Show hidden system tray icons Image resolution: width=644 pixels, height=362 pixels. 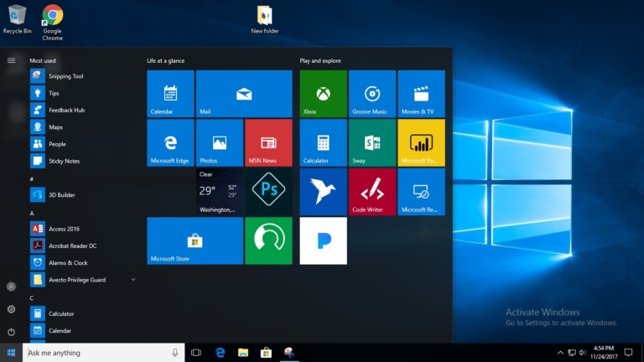(560, 353)
